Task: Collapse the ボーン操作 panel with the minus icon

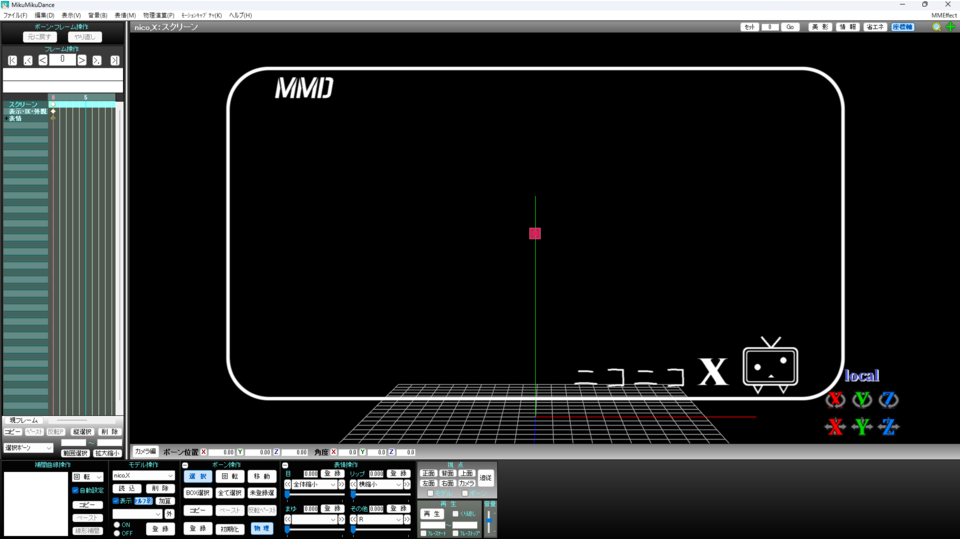Action: 185,465
